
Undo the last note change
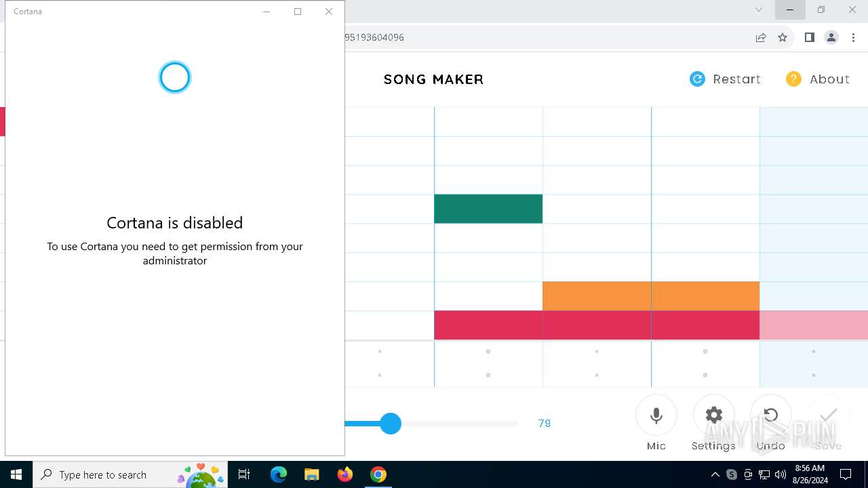tap(771, 415)
